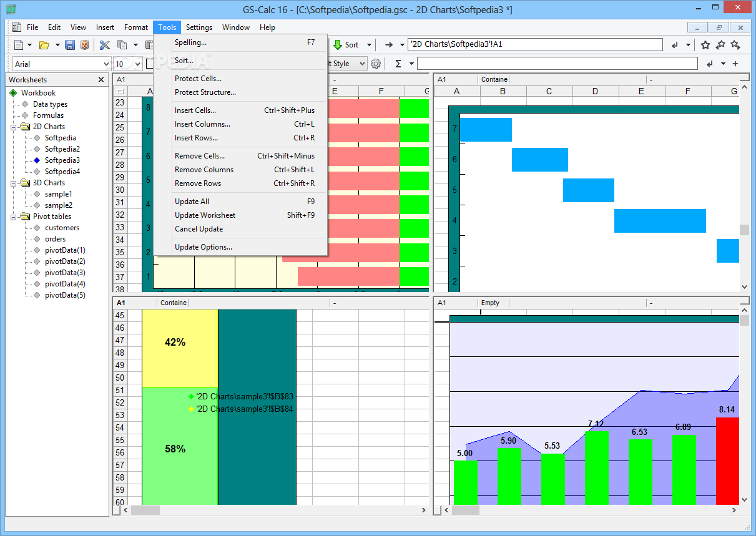Viewport: 756px width, 536px height.
Task: Click the top-right pane vertical scrollbar thumb
Action: click(x=744, y=230)
